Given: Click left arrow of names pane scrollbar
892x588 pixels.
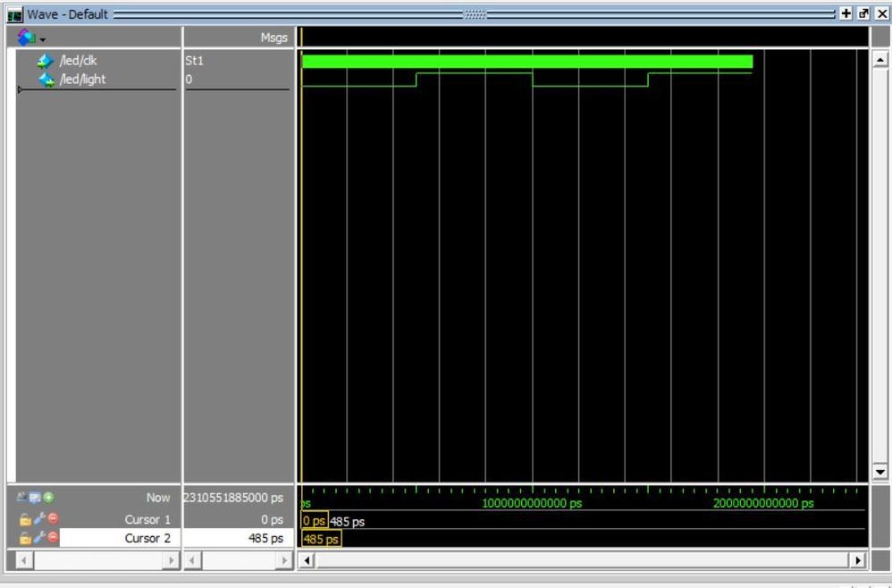Looking at the screenshot, I should [24, 560].
